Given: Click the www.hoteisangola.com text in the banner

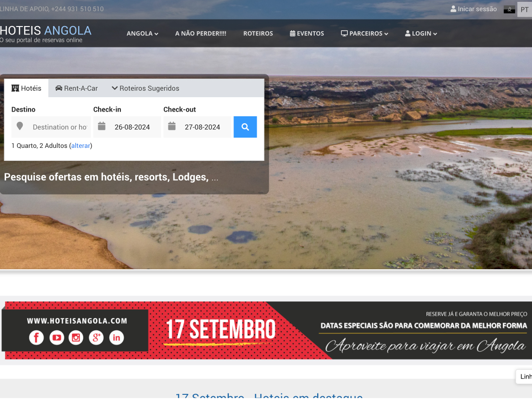Looking at the screenshot, I should pyautogui.click(x=77, y=321).
